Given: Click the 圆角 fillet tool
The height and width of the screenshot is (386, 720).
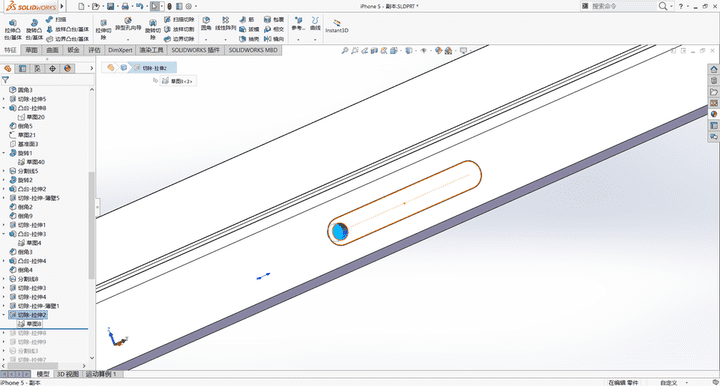Looking at the screenshot, I should point(206,24).
